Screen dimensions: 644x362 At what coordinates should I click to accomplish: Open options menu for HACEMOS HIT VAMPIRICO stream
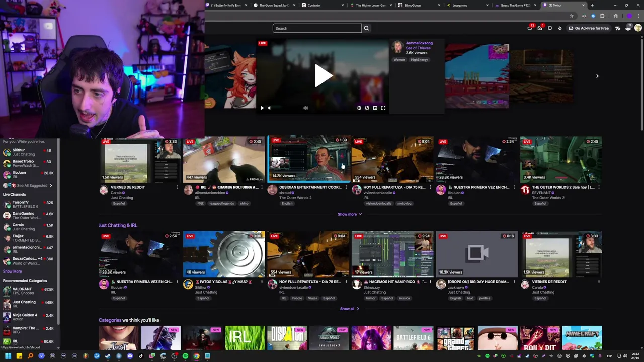click(x=430, y=282)
